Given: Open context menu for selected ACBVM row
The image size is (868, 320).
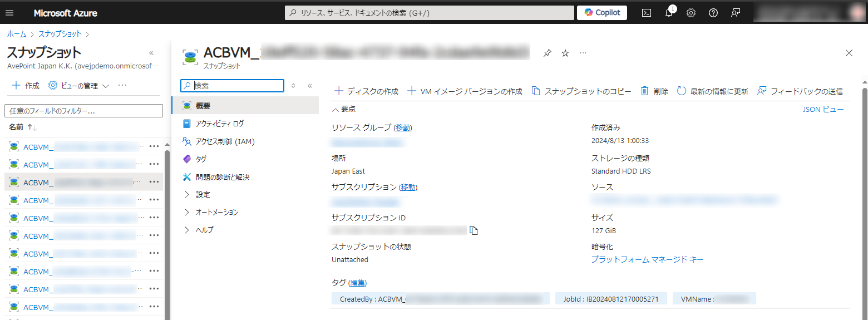Looking at the screenshot, I should [x=154, y=183].
